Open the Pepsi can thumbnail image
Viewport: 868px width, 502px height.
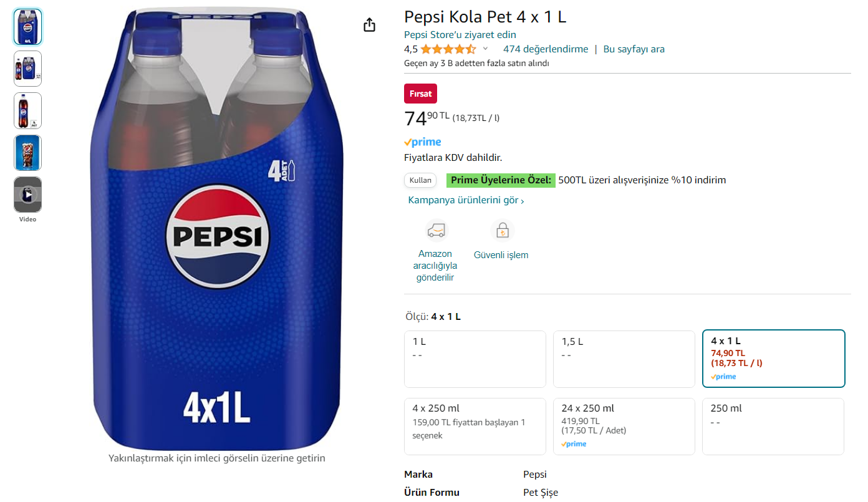(27, 153)
